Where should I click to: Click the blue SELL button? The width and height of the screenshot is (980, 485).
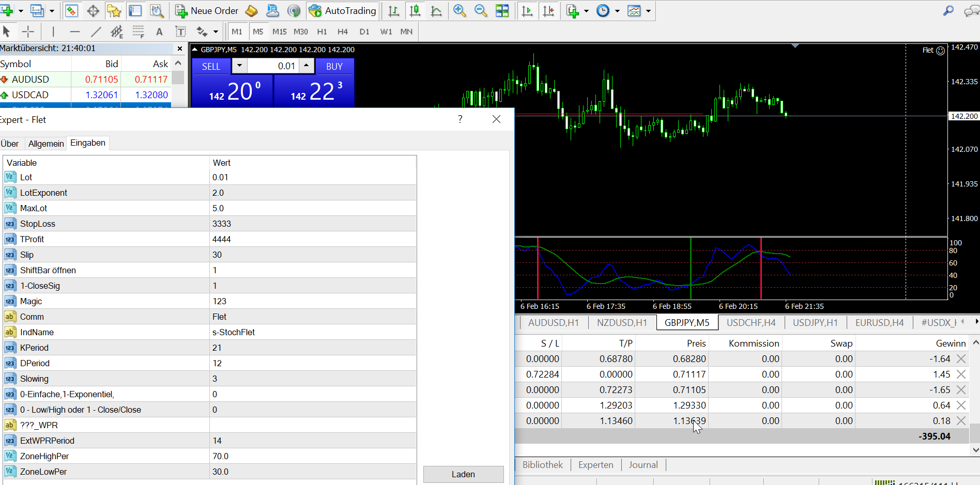click(211, 67)
